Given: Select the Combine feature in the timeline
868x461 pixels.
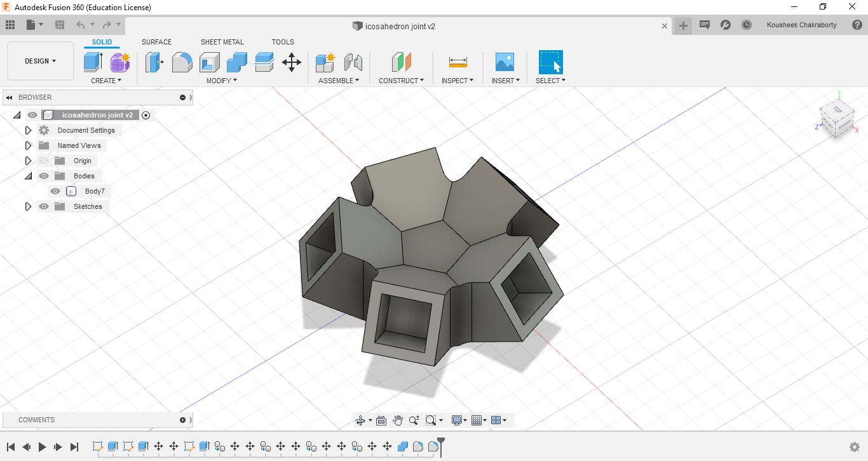Looking at the screenshot, I should tap(402, 446).
